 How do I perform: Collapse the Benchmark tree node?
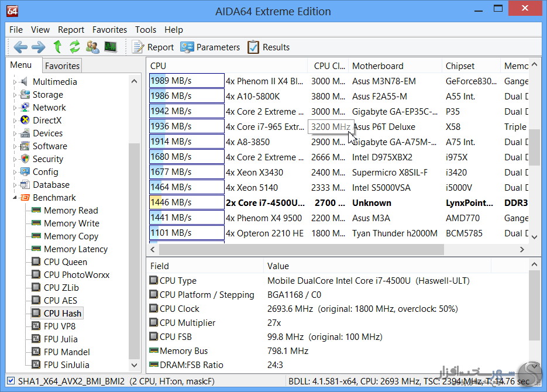click(15, 198)
